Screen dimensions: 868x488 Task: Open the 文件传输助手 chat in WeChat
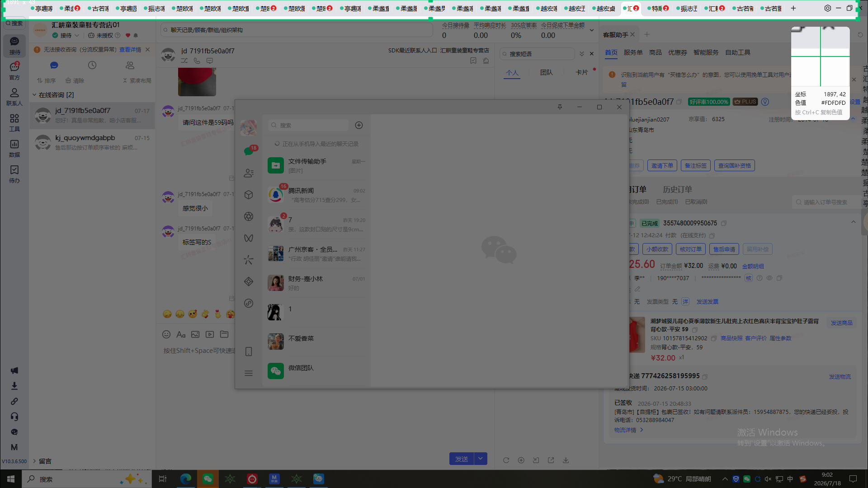[316, 165]
